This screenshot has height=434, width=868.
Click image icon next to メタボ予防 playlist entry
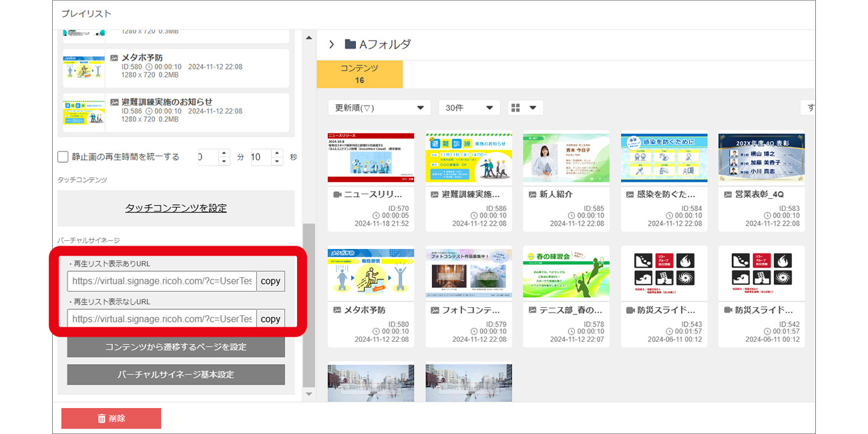pyautogui.click(x=114, y=58)
